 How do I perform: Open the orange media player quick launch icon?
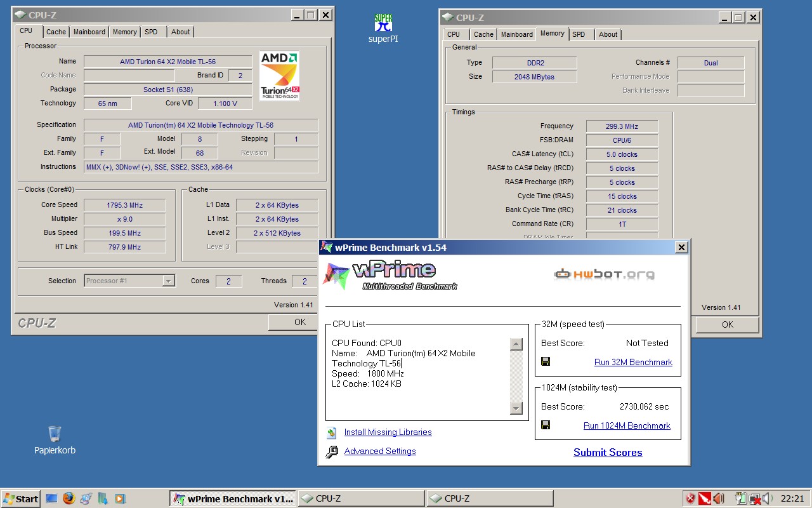coord(119,498)
